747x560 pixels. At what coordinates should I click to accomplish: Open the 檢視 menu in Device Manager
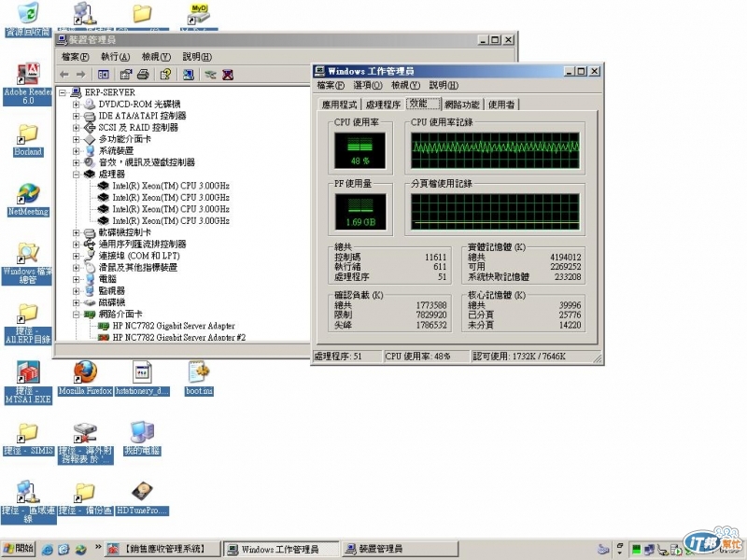tap(156, 57)
